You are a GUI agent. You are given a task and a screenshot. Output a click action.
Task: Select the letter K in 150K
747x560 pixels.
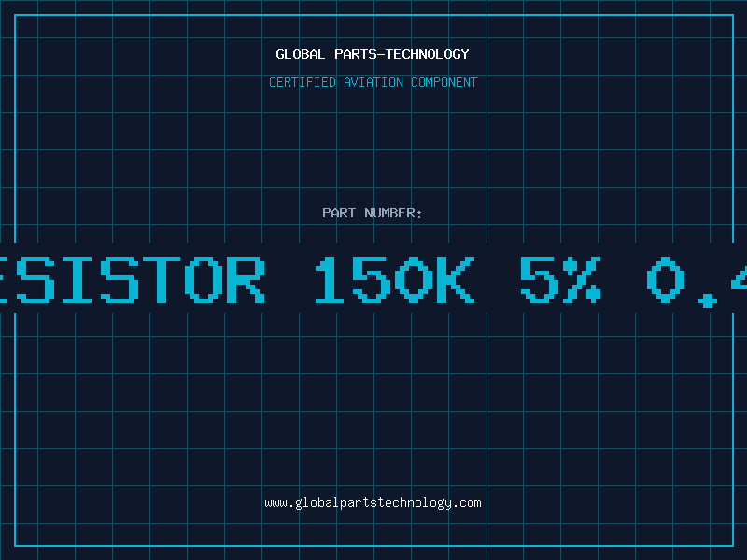(456, 279)
